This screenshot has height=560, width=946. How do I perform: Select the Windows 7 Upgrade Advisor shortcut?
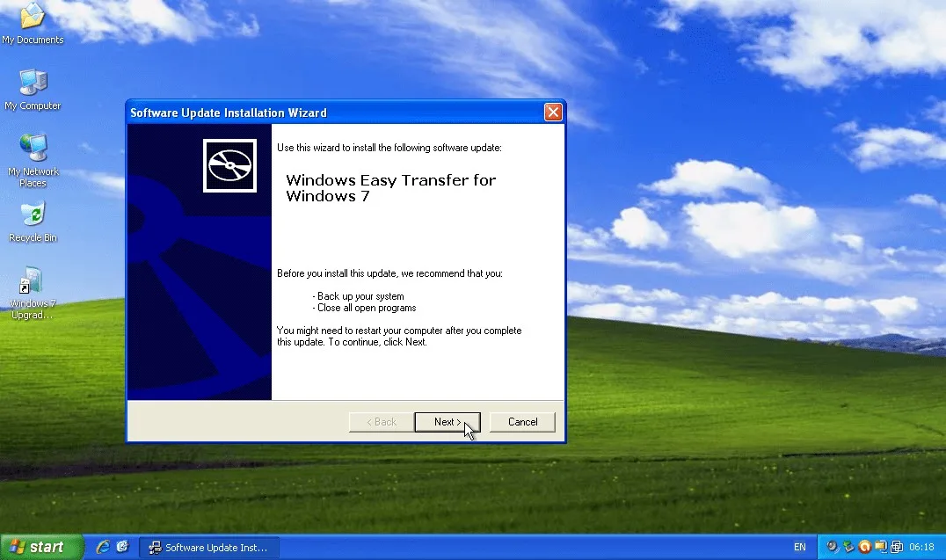33,294
